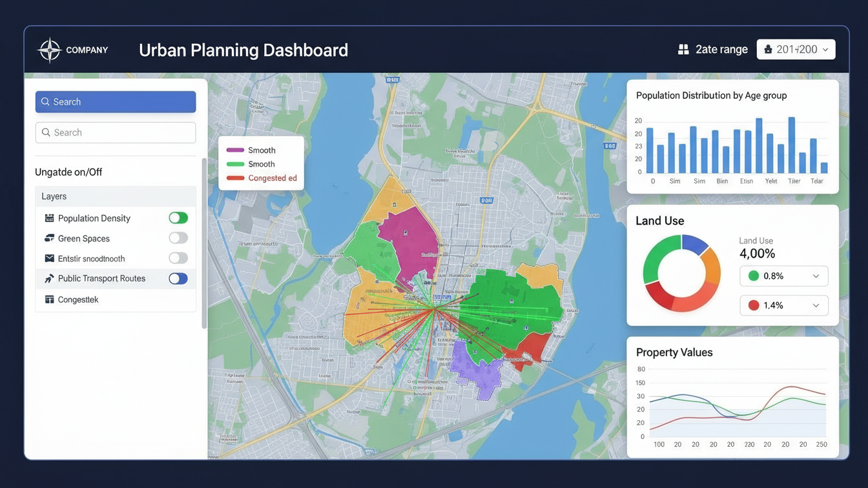Click the magnifier icon in the blue search bar

45,101
